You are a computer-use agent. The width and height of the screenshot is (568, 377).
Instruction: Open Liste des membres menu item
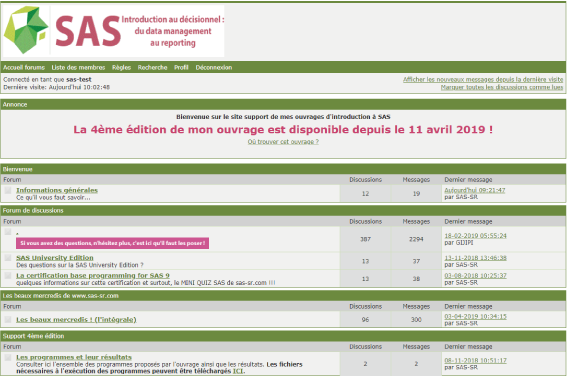pyautogui.click(x=78, y=67)
